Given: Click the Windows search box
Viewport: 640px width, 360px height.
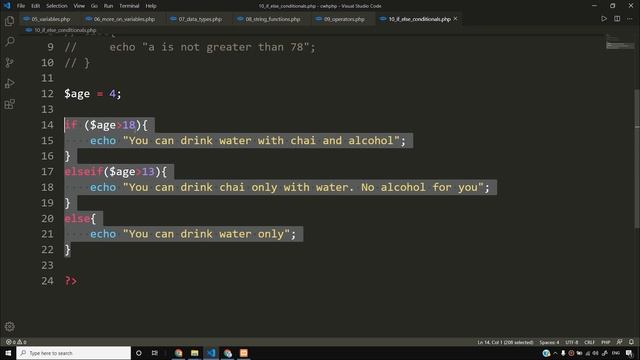Looking at the screenshot, I should coord(73,353).
